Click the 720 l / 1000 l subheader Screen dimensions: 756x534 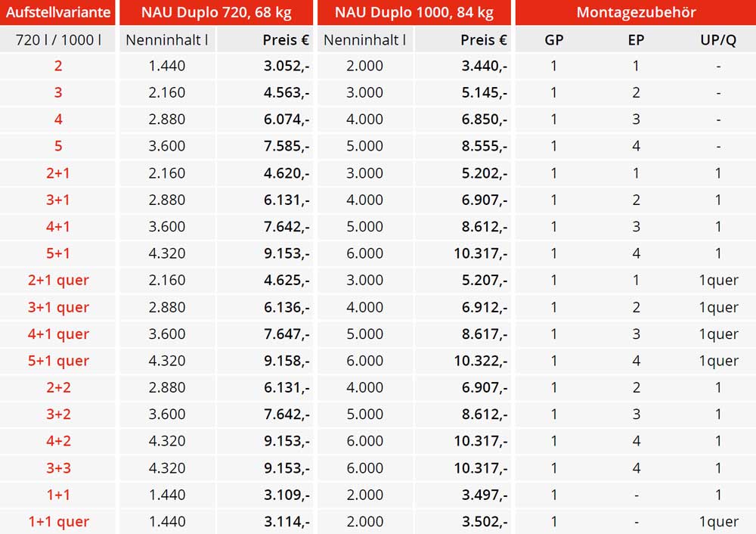click(x=58, y=40)
